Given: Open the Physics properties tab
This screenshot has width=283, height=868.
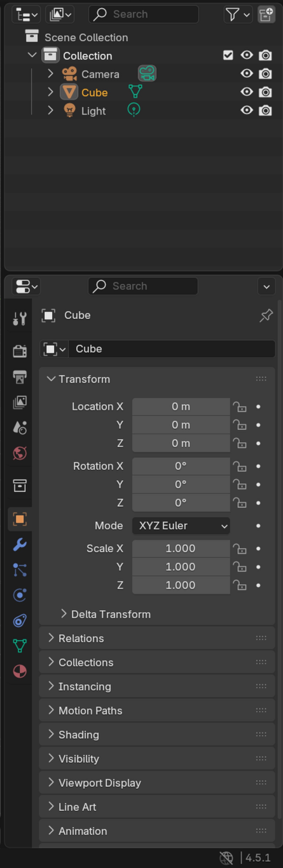Looking at the screenshot, I should coord(20,595).
